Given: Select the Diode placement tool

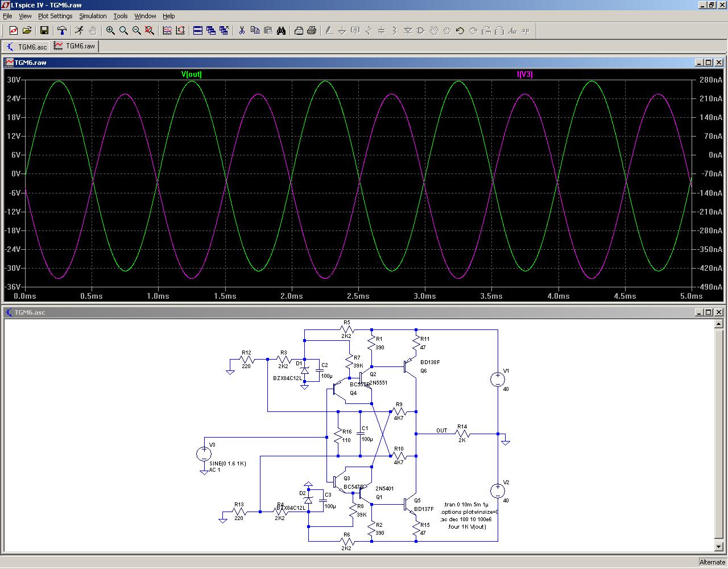Looking at the screenshot, I should tap(408, 31).
